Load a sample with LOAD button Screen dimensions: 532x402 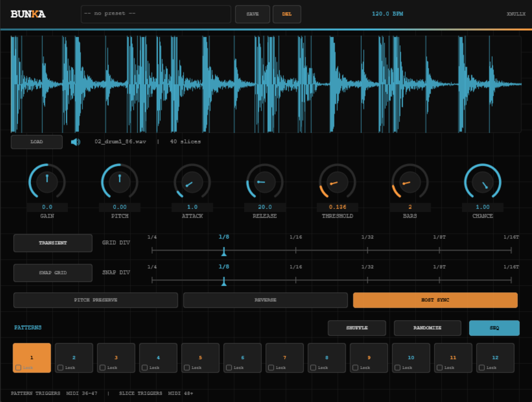tap(37, 142)
